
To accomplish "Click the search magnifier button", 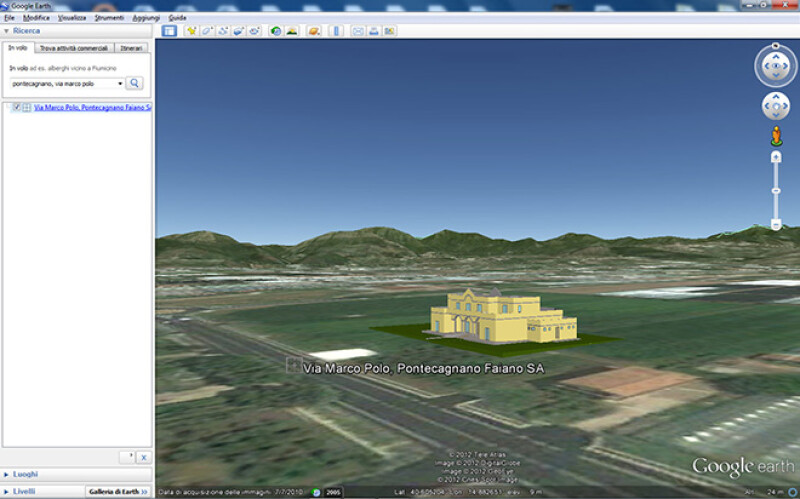I will [134, 83].
